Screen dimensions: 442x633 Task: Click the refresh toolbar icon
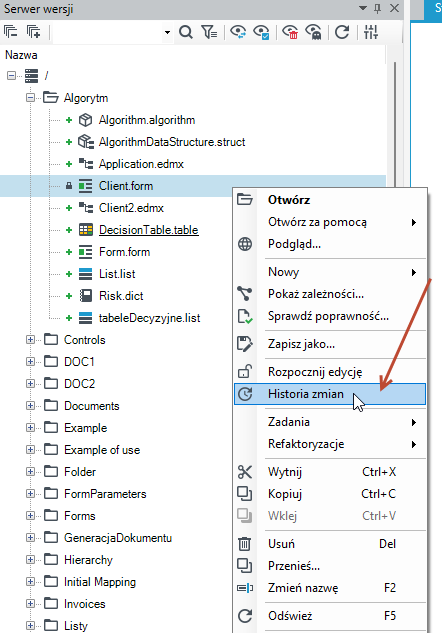[x=342, y=32]
